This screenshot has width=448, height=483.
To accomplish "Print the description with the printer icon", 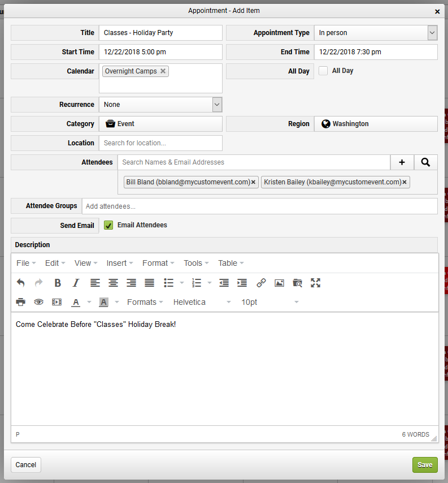I will (x=20, y=302).
